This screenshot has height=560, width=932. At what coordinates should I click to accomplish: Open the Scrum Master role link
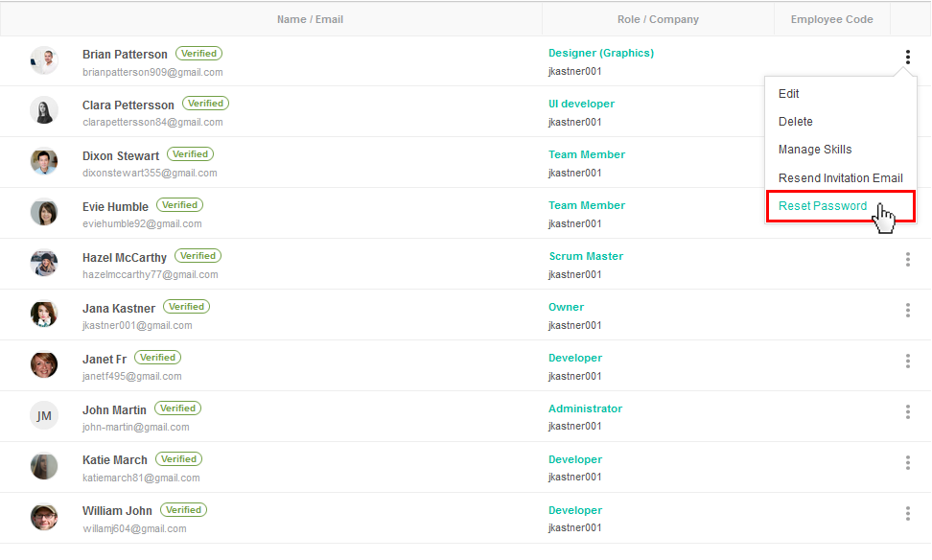586,256
